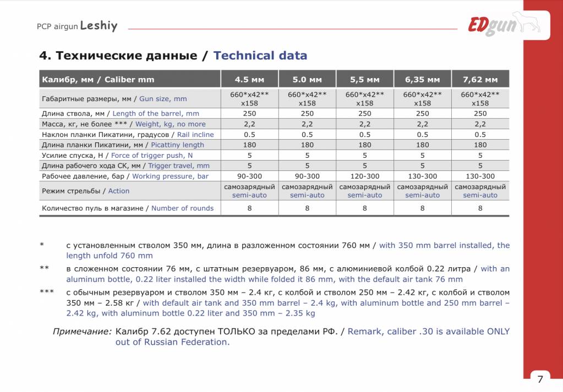
Task: Select the "Rail incline" row label
Action: (195, 135)
